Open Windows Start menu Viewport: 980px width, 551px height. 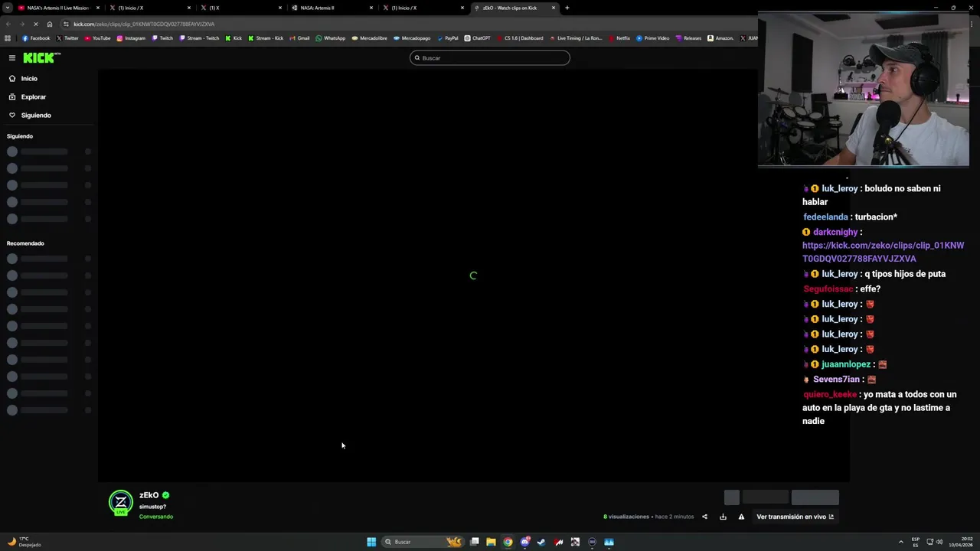[x=371, y=542]
